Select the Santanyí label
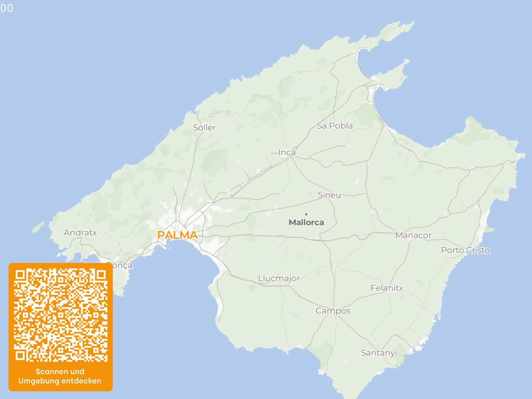 point(379,353)
